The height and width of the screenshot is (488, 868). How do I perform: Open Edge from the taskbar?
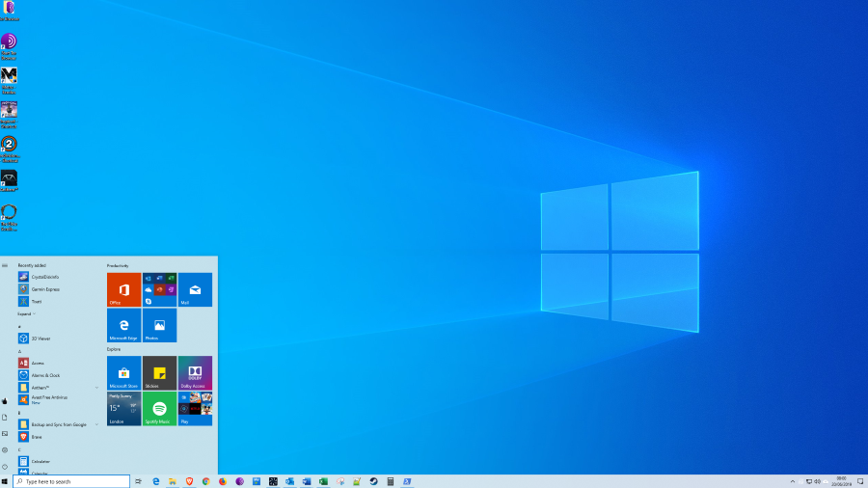tap(155, 481)
